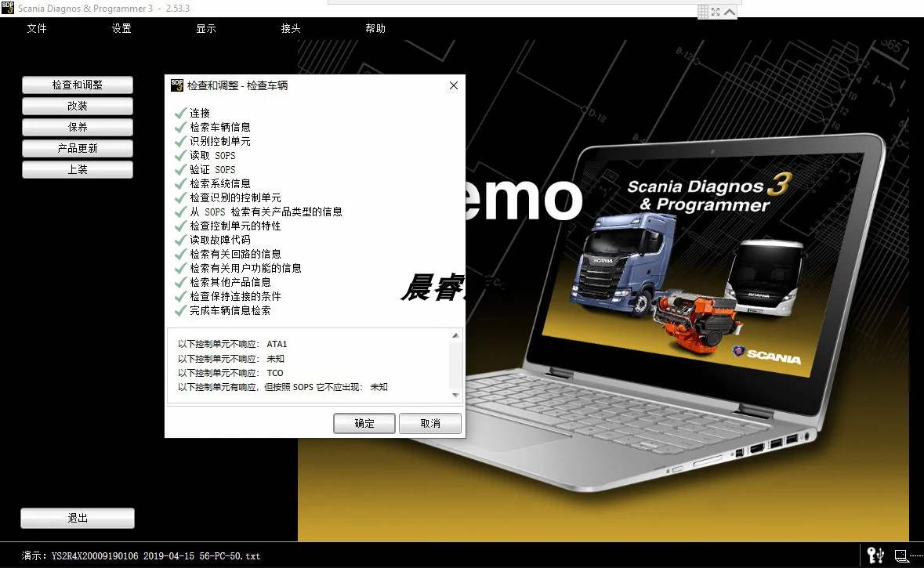Click the checkmark beside 连接
This screenshot has height=568, width=924.
(180, 113)
